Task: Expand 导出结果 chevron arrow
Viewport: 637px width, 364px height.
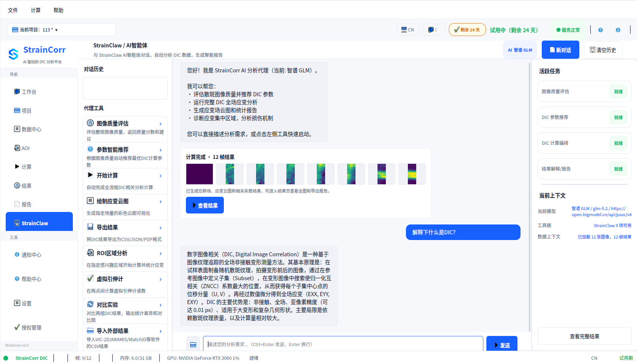Action: pos(160,228)
